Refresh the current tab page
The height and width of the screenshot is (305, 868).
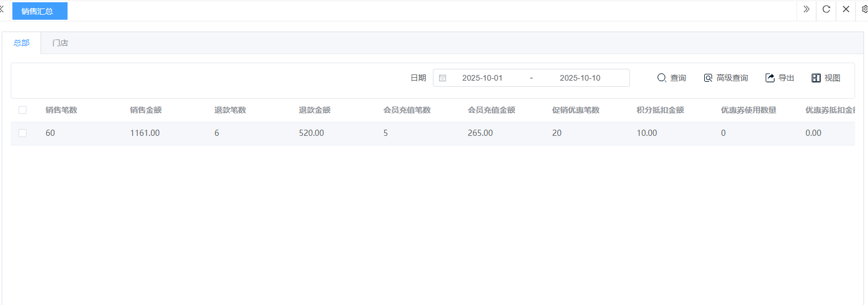coord(826,9)
